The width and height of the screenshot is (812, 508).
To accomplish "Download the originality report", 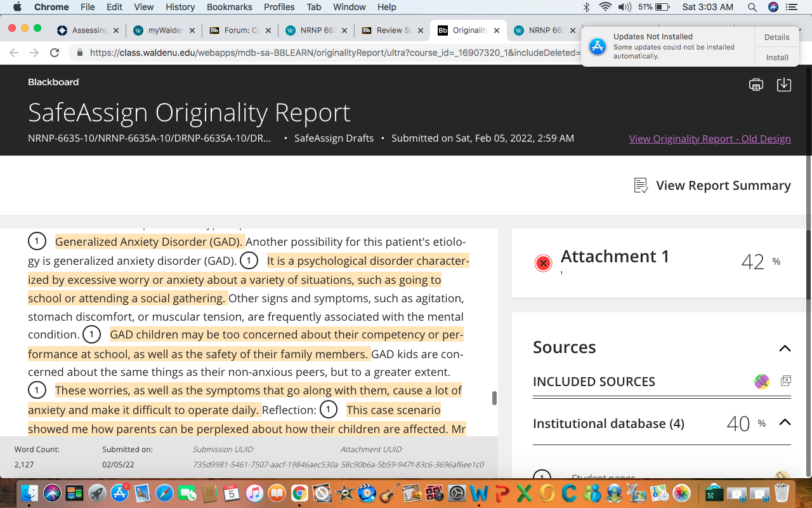I will [x=784, y=84].
